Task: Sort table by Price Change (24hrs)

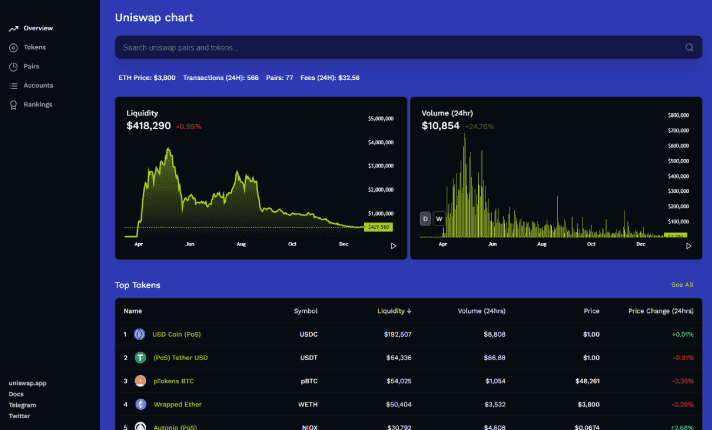Action: [x=661, y=311]
